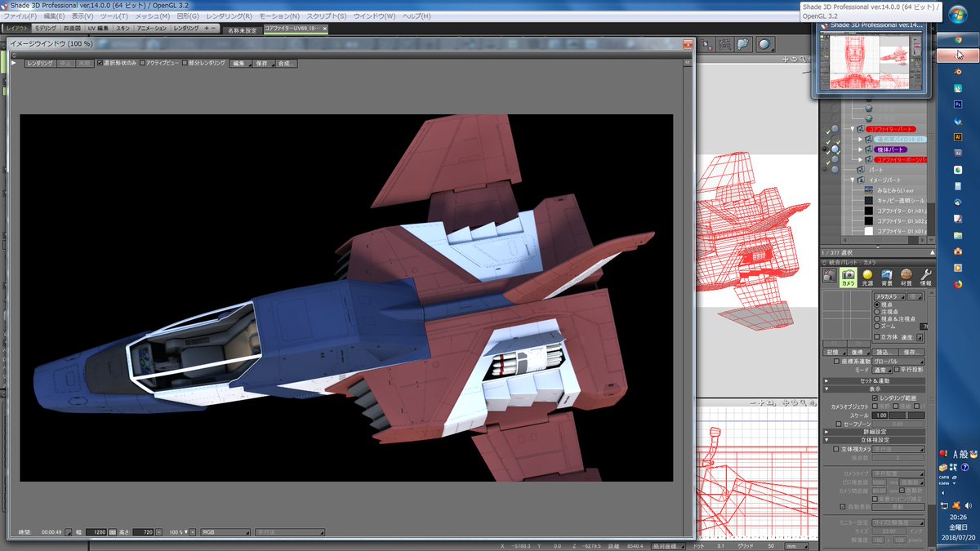The height and width of the screenshot is (551, 980).
Task: Click the pixel ratio icon beside 幅 field
Action: coord(113,531)
